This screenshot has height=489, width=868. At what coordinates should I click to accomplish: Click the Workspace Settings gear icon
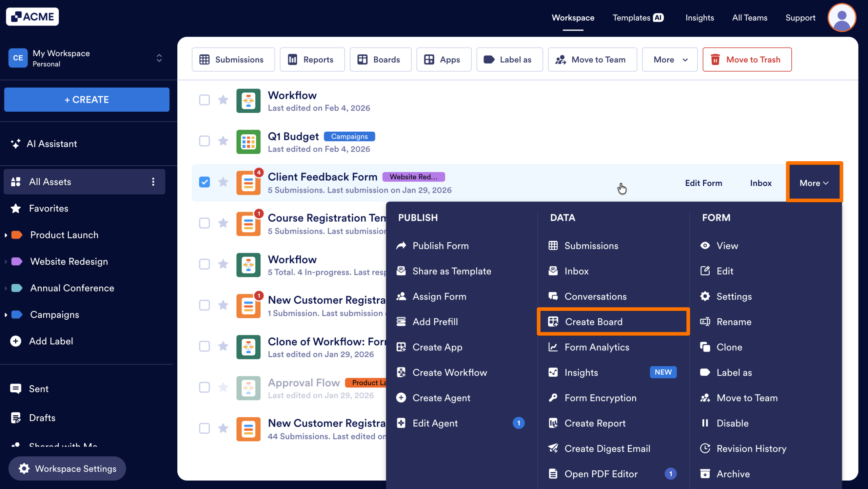pyautogui.click(x=24, y=469)
